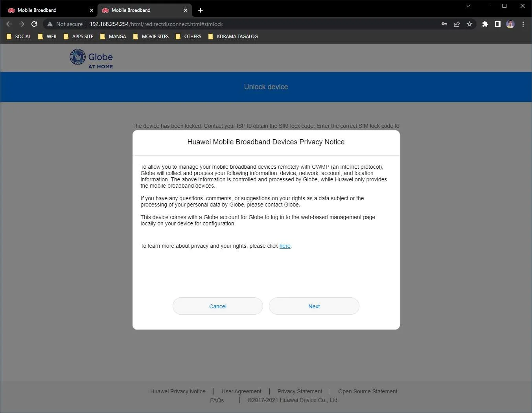Minimize the browser window
The width and height of the screenshot is (532, 413).
(x=486, y=6)
